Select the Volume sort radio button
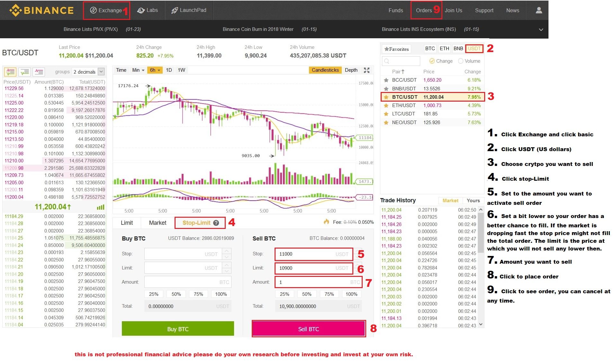The width and height of the screenshot is (616, 364). click(x=461, y=61)
